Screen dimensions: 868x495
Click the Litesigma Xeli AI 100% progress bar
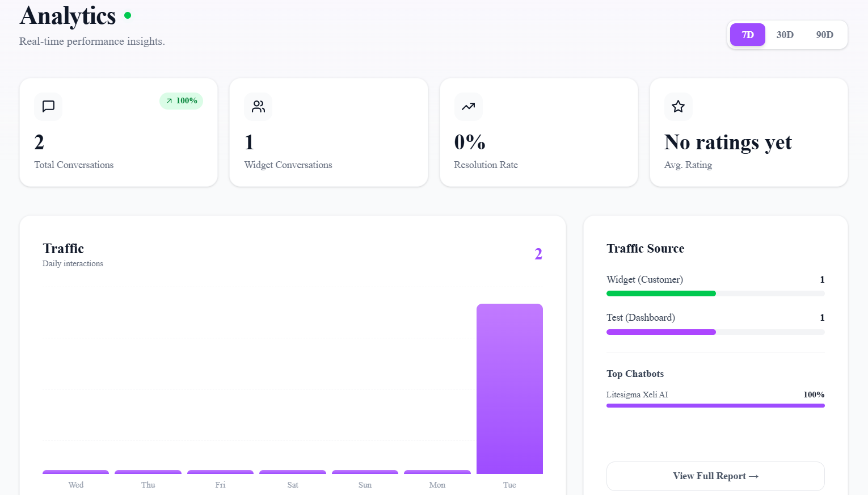pos(715,405)
